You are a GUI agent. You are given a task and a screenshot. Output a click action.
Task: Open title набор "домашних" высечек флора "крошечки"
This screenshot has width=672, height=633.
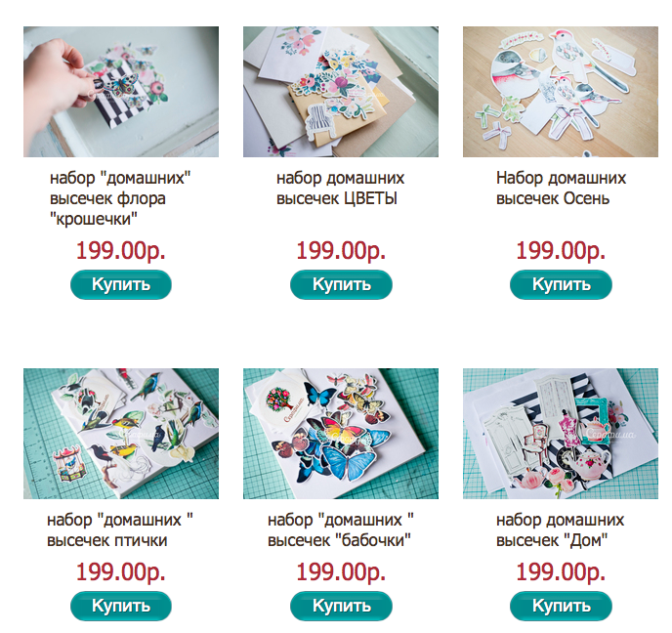(x=120, y=198)
